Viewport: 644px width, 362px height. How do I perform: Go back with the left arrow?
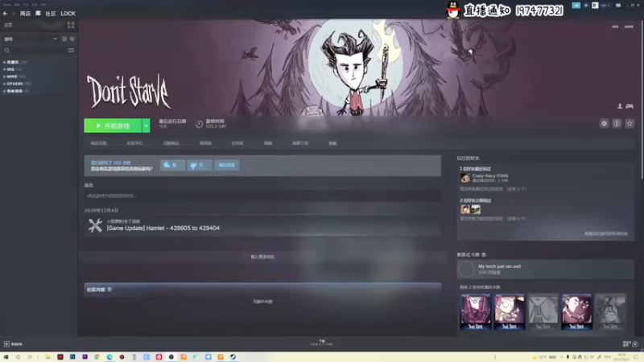(x=5, y=14)
